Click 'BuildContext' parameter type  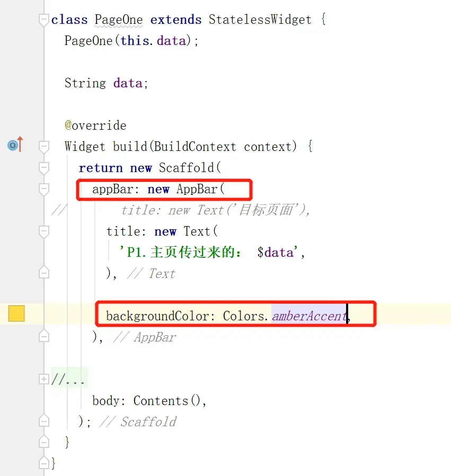195,147
